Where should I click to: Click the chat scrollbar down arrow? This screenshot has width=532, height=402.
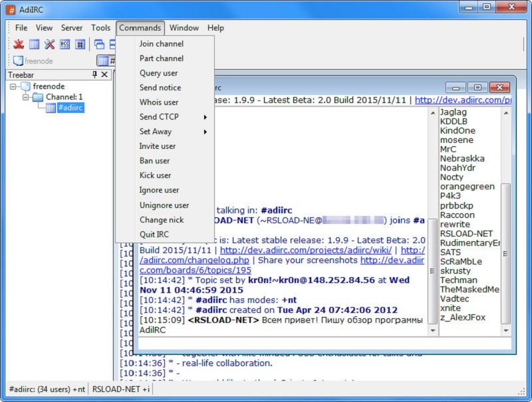click(x=433, y=330)
